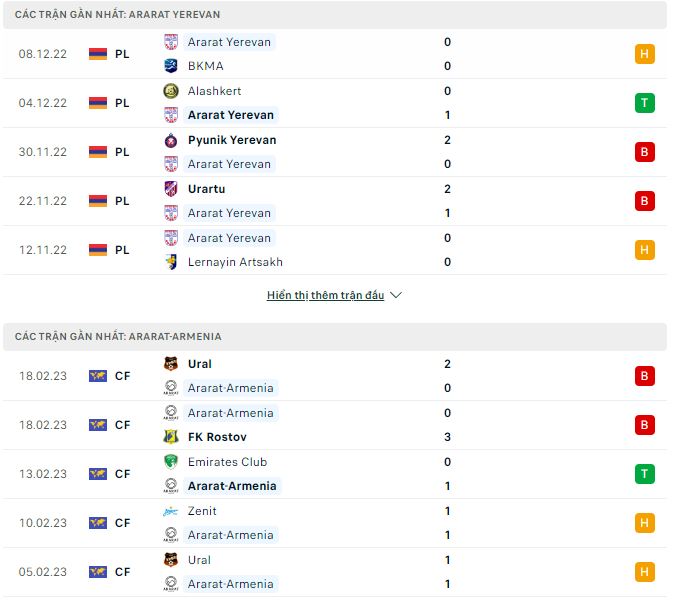The width and height of the screenshot is (675, 600).
Task: Click the FK Rostov club crest
Action: 171,437
